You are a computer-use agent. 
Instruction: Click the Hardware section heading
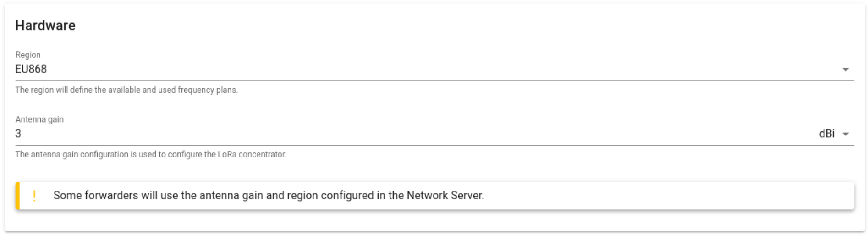point(45,26)
